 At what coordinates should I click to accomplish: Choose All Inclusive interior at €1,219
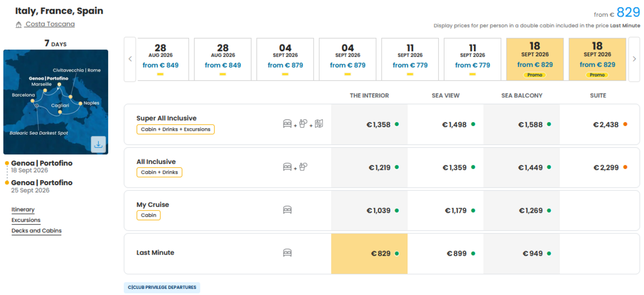click(x=369, y=167)
